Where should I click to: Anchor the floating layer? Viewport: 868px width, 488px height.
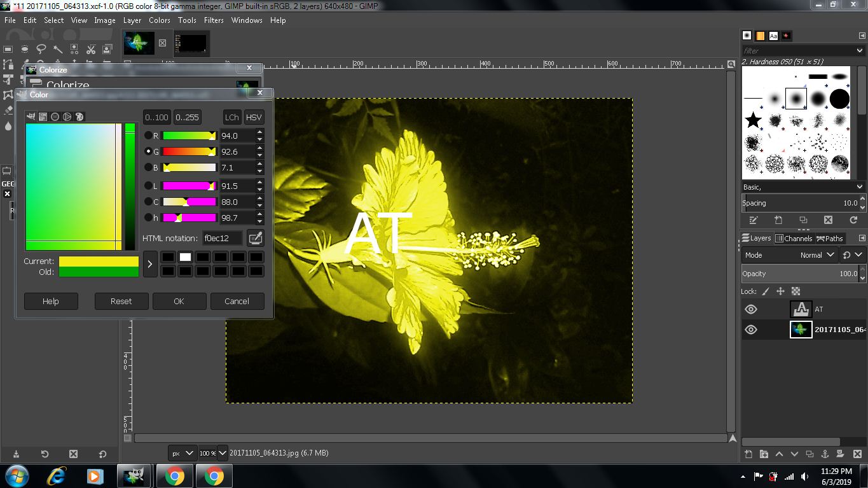[x=825, y=454]
